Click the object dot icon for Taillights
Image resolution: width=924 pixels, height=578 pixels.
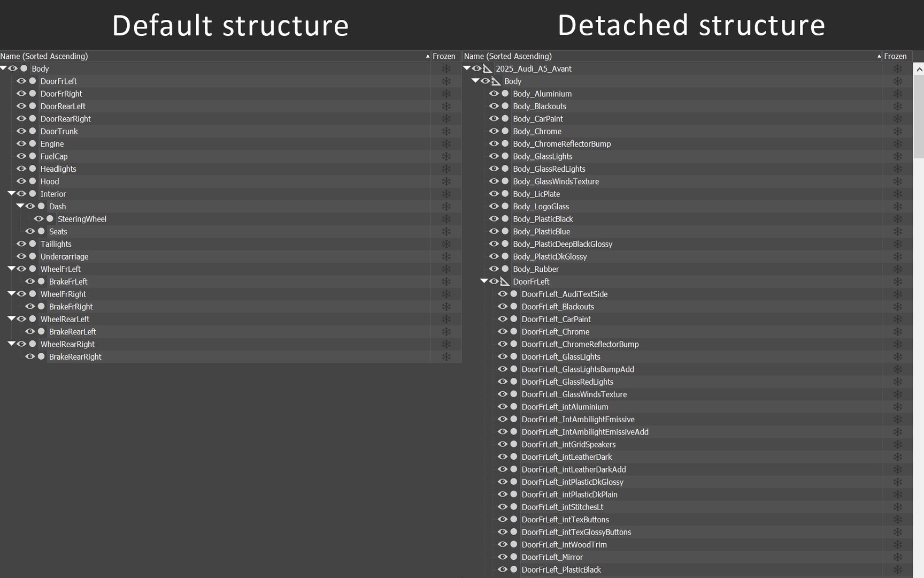coord(33,244)
